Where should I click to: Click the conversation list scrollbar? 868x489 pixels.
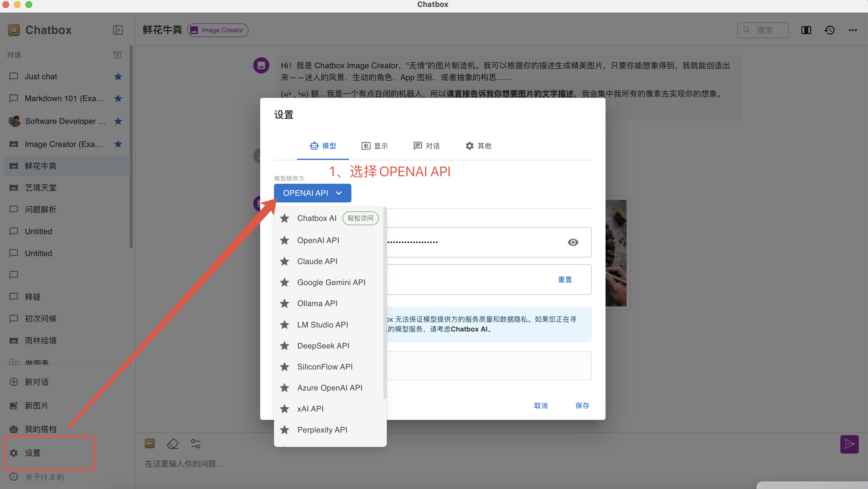coord(132,147)
